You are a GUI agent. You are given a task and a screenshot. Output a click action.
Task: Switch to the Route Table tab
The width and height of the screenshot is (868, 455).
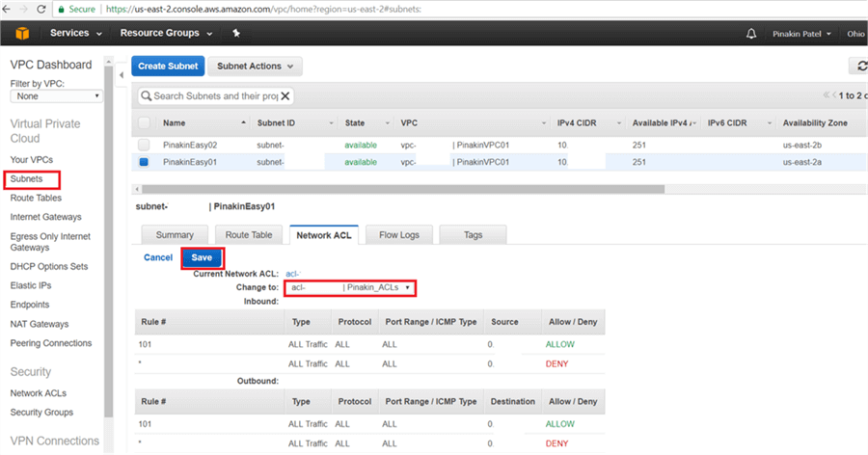point(249,234)
